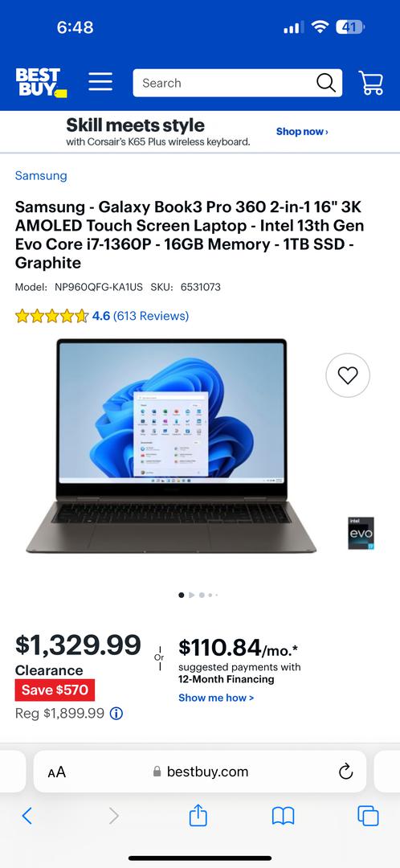This screenshot has width=400, height=868.
Task: Open the AA text size options
Action: 56,772
